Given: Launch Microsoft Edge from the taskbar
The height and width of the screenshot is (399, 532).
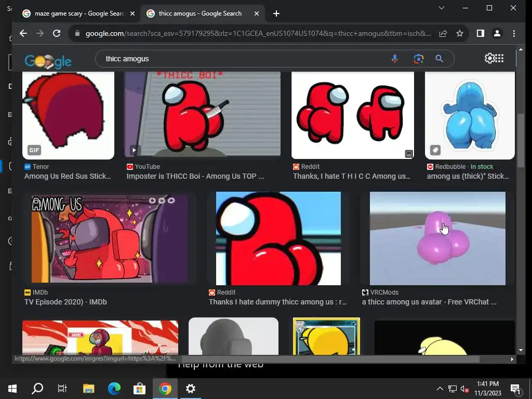Looking at the screenshot, I should (x=114, y=389).
